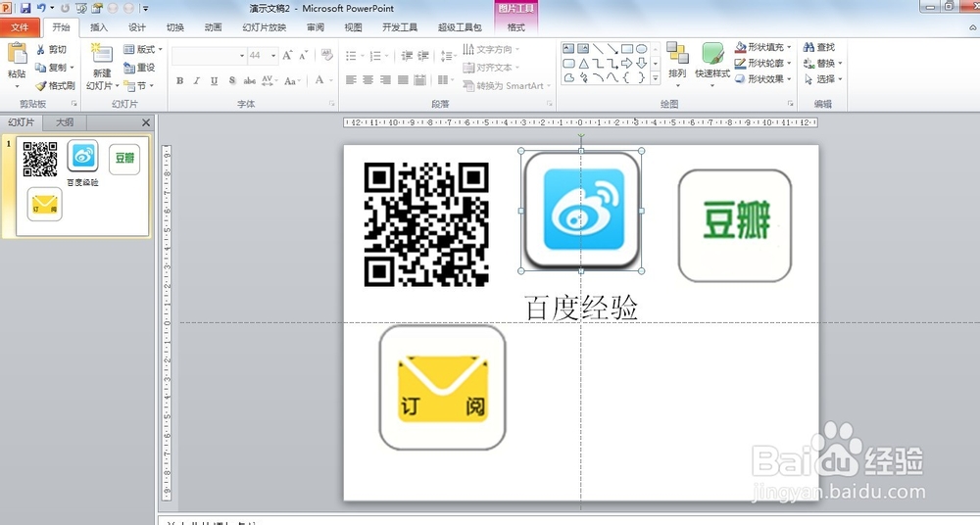Screen dimensions: 980x525
Task: Open the Shape Effects (形状效果) dropdown
Action: [761, 79]
